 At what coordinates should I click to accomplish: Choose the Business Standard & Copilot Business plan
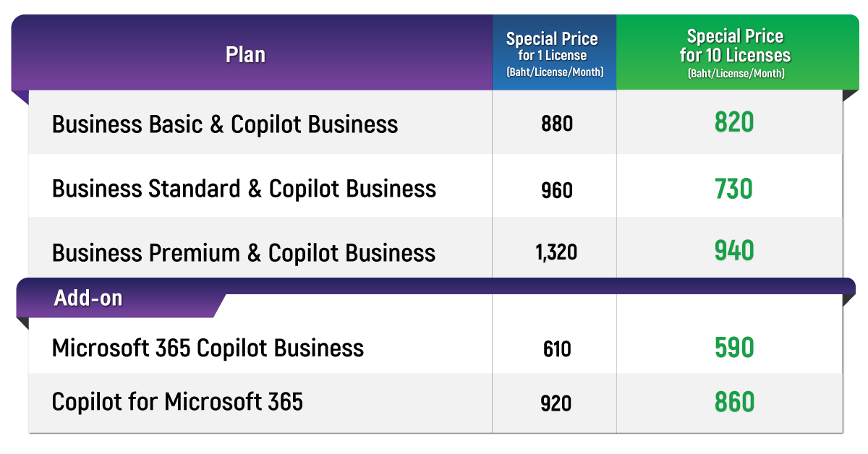[244, 189]
